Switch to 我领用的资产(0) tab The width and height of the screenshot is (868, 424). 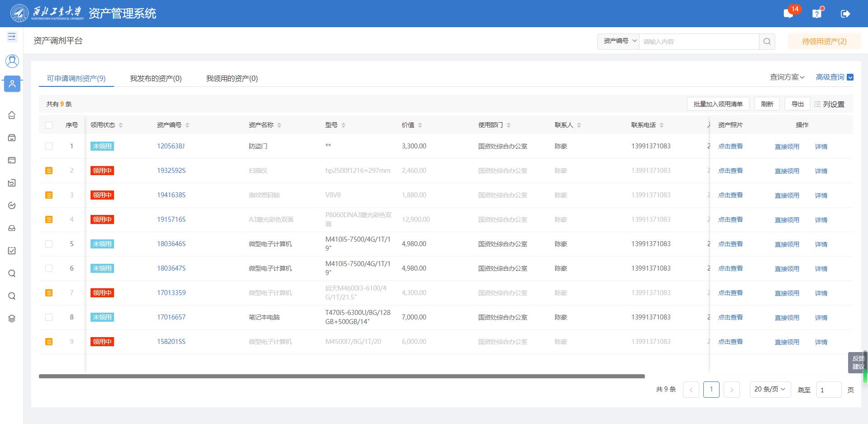[232, 78]
